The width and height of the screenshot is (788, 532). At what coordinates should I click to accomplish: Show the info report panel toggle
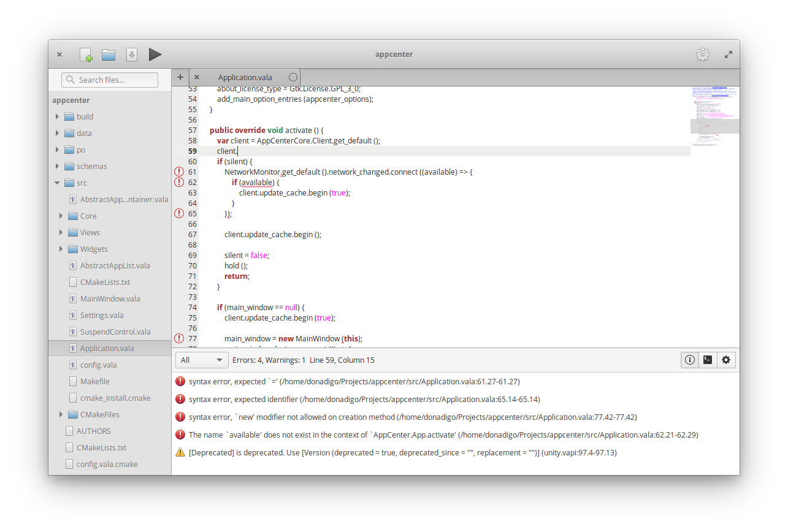[690, 360]
